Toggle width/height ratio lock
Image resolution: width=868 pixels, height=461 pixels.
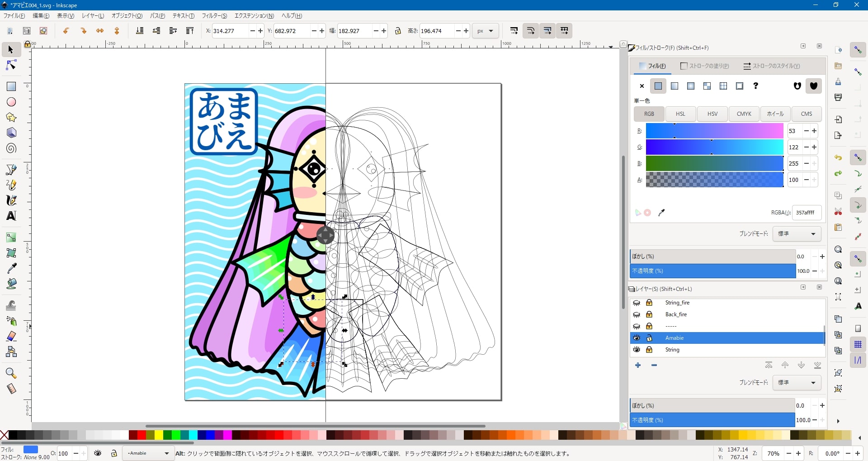pos(398,31)
